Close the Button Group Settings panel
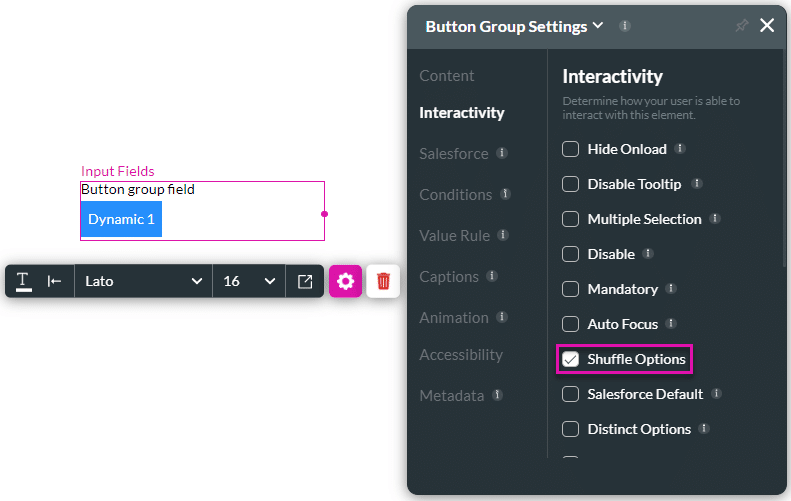This screenshot has width=791, height=501. tap(767, 25)
